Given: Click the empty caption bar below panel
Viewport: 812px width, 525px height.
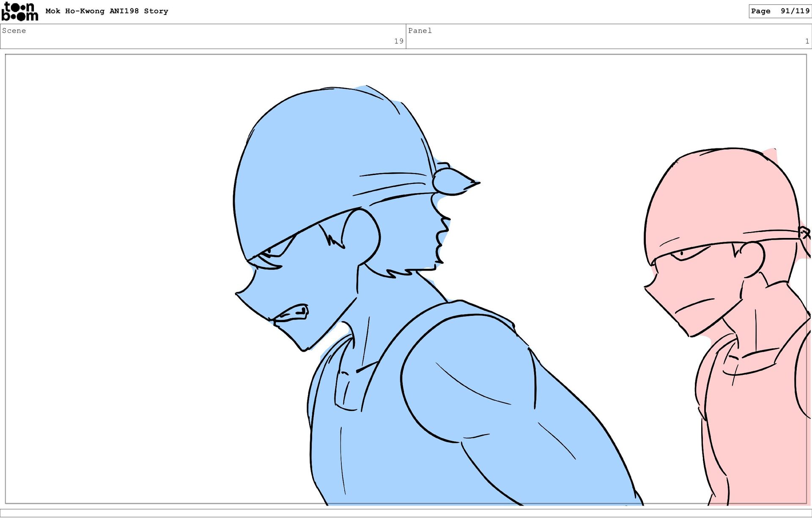Looking at the screenshot, I should tap(406, 513).
